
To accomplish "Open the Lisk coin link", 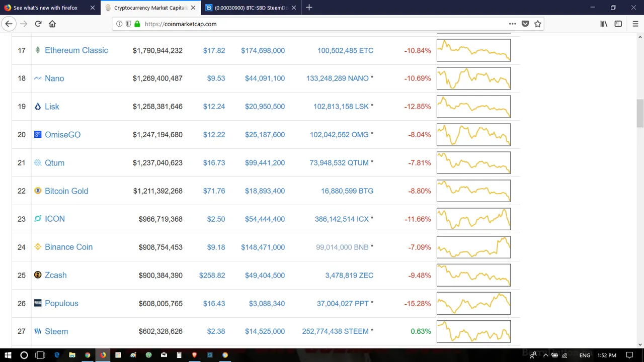I will point(52,107).
